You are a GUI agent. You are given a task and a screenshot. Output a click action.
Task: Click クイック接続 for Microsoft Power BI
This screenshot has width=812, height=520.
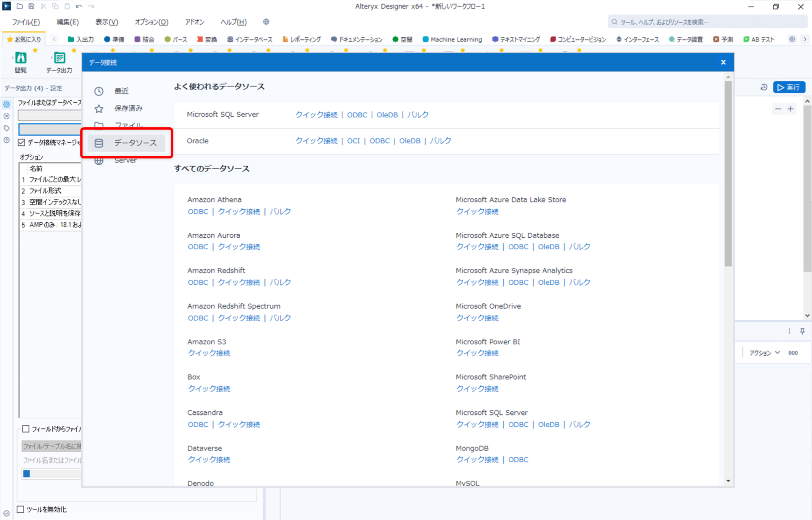(x=477, y=353)
